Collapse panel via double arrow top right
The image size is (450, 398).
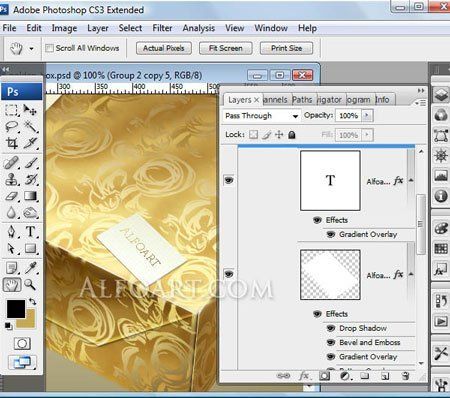click(x=421, y=90)
